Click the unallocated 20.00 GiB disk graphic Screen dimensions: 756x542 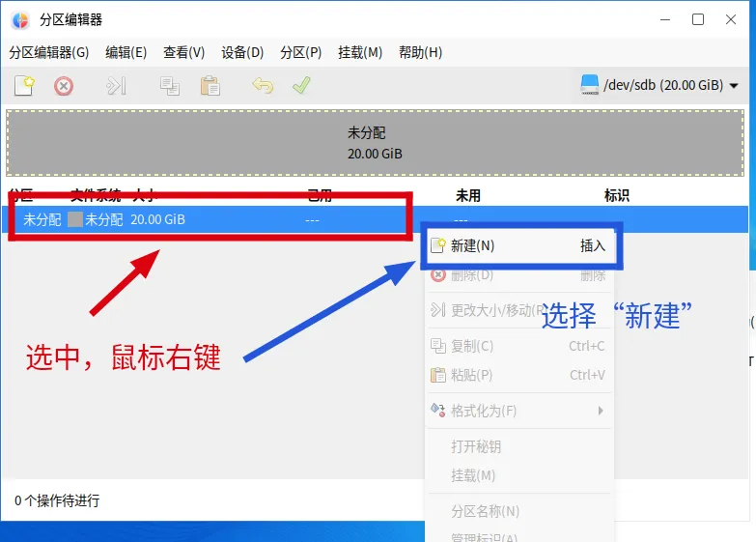pyautogui.click(x=375, y=143)
